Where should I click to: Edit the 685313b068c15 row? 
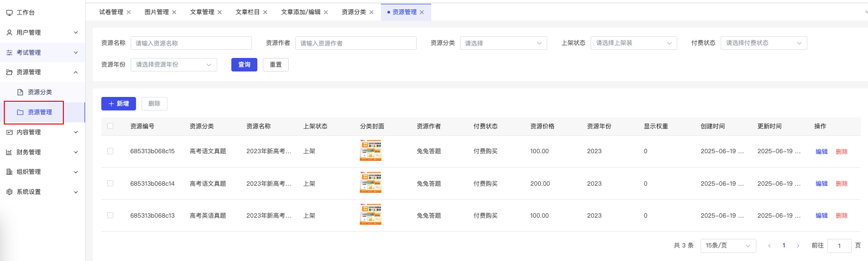click(821, 152)
